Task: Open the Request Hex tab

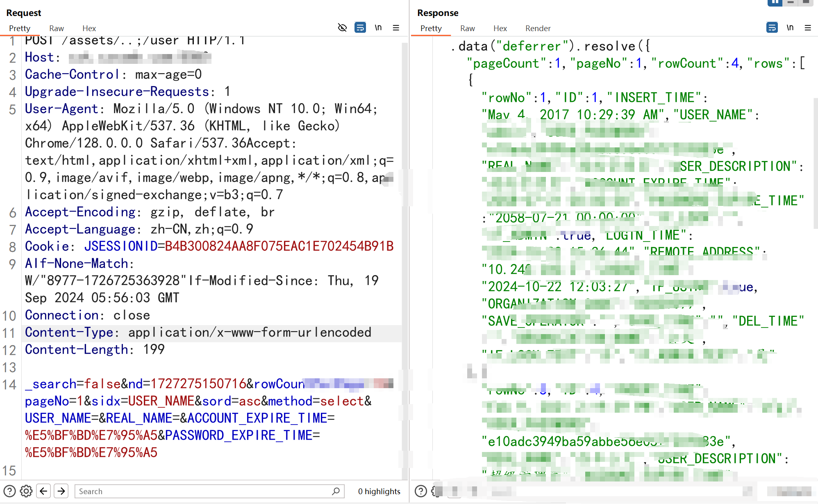Action: tap(89, 28)
